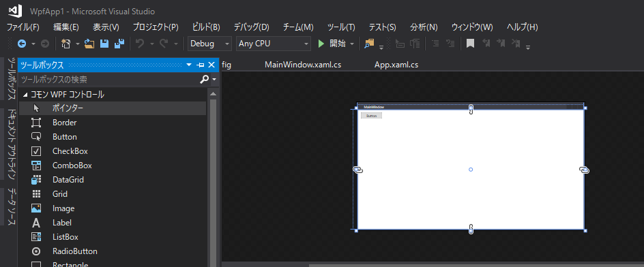Switch to MainWindow.xaml.cs tab
Viewport: 644px width, 267px height.
tap(303, 65)
